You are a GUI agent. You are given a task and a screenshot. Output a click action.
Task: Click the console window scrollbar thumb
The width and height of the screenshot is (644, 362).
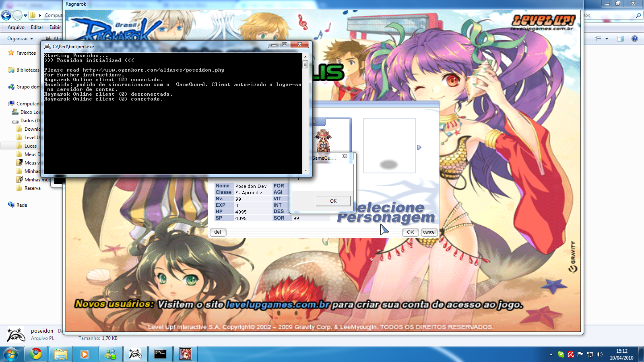pos(305,64)
